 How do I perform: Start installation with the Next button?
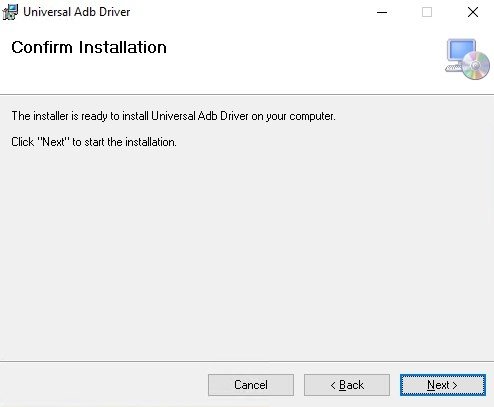tap(443, 385)
